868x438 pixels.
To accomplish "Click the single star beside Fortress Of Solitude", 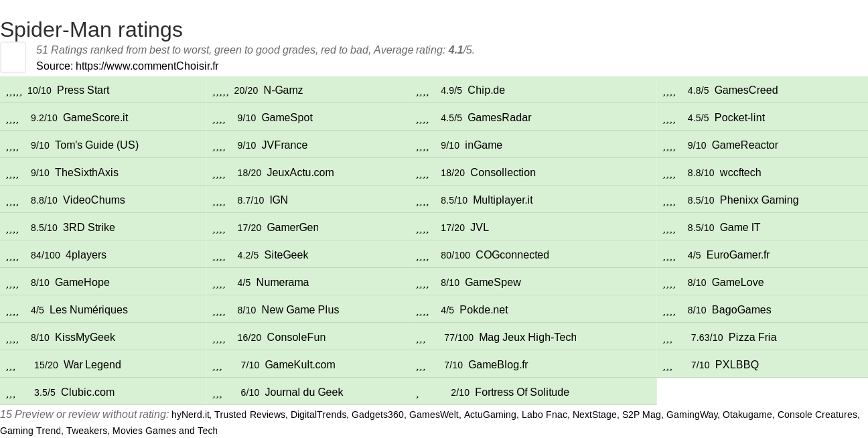I will pyautogui.click(x=418, y=394).
